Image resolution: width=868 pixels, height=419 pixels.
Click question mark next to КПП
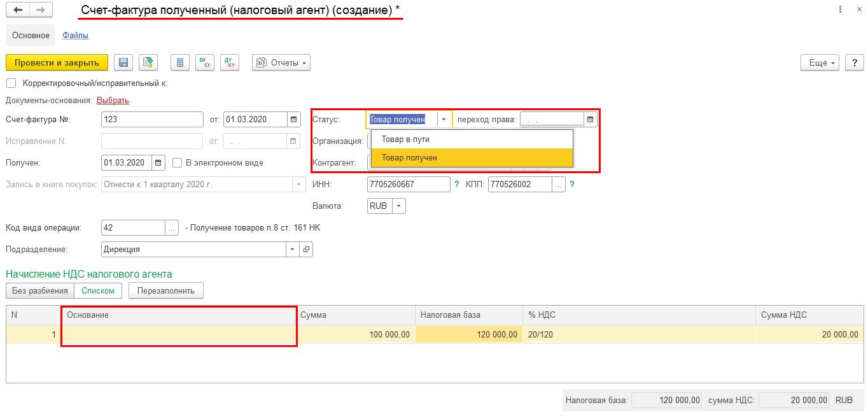tap(571, 185)
